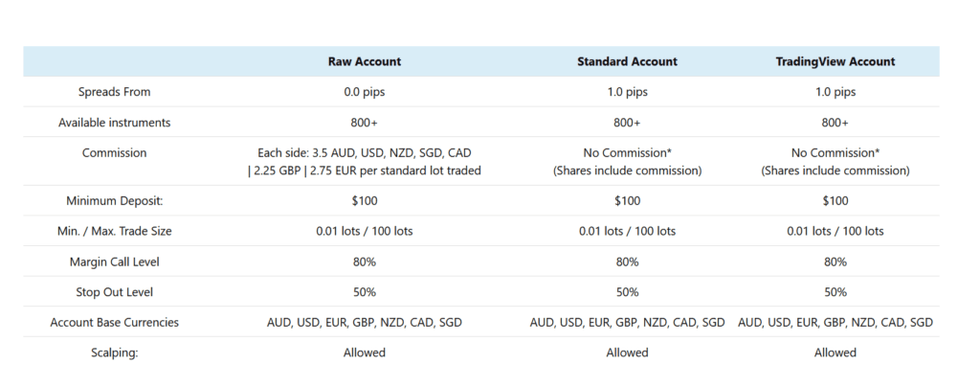Click Allowed scalping value under Raw Account
This screenshot has width=980, height=387.
tap(365, 353)
